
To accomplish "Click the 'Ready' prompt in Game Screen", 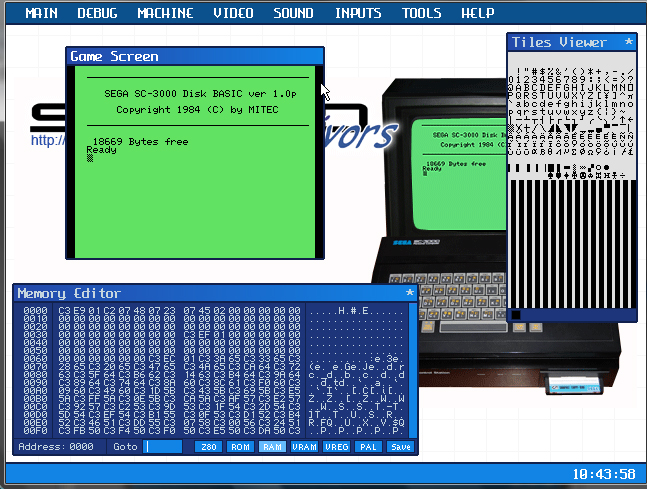I will click(x=102, y=150).
